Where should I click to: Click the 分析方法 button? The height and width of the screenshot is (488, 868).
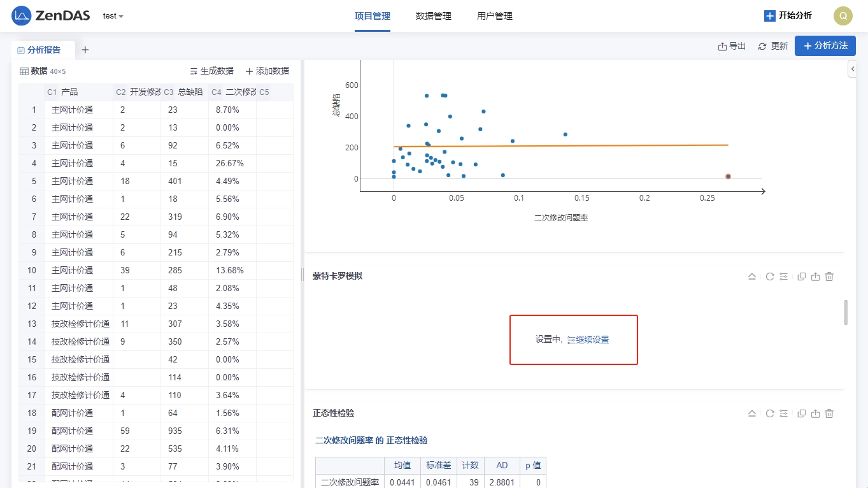click(825, 46)
